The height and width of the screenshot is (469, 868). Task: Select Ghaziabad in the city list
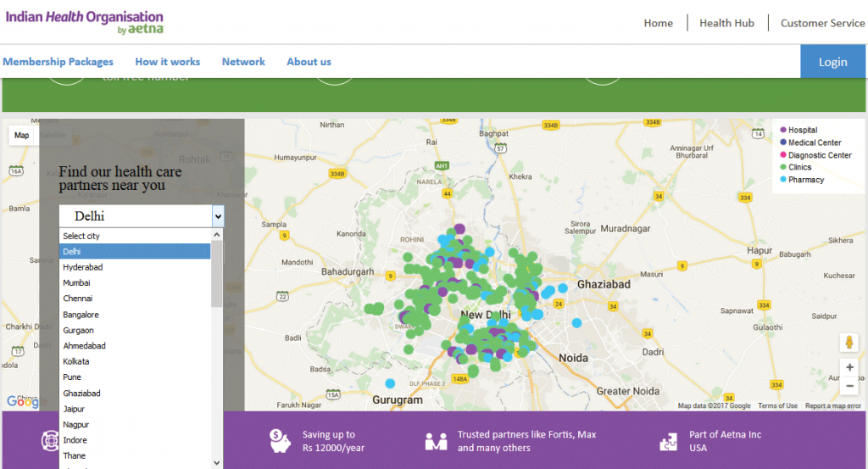pyautogui.click(x=135, y=394)
